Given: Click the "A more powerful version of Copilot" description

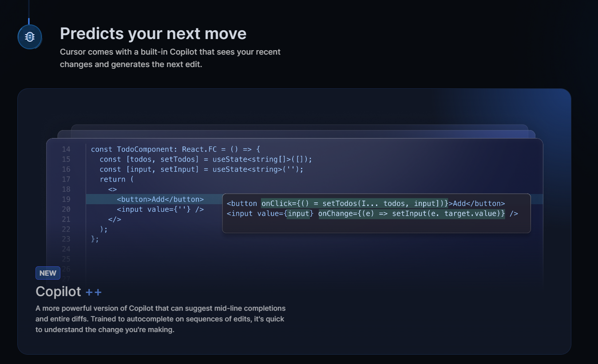Looking at the screenshot, I should pyautogui.click(x=160, y=319).
